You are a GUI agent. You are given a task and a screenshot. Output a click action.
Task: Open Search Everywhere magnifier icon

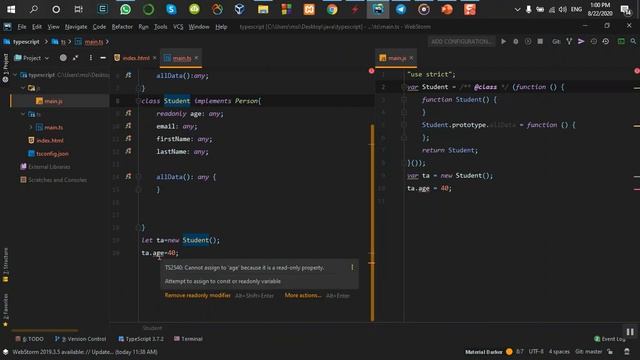pos(633,42)
